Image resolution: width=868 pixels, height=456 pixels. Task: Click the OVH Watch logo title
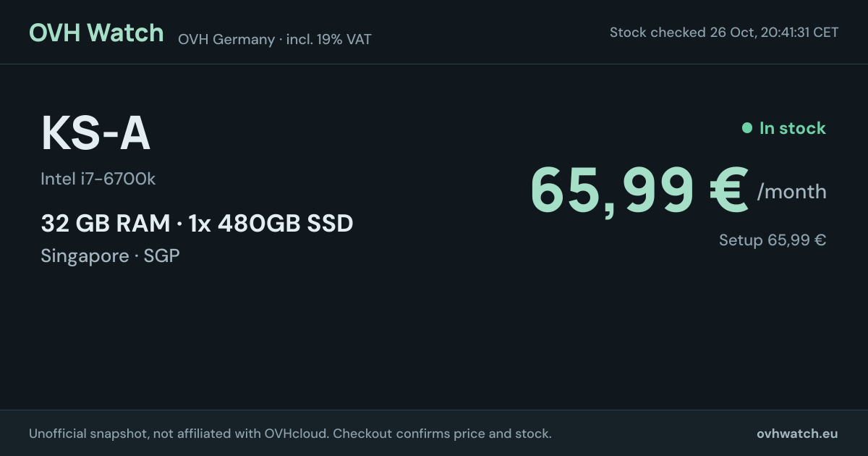[x=96, y=33]
